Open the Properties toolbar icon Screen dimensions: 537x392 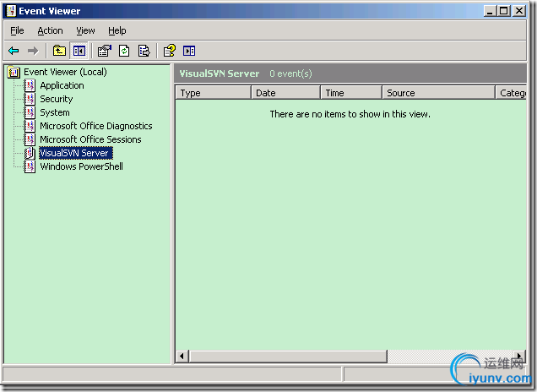[x=105, y=51]
